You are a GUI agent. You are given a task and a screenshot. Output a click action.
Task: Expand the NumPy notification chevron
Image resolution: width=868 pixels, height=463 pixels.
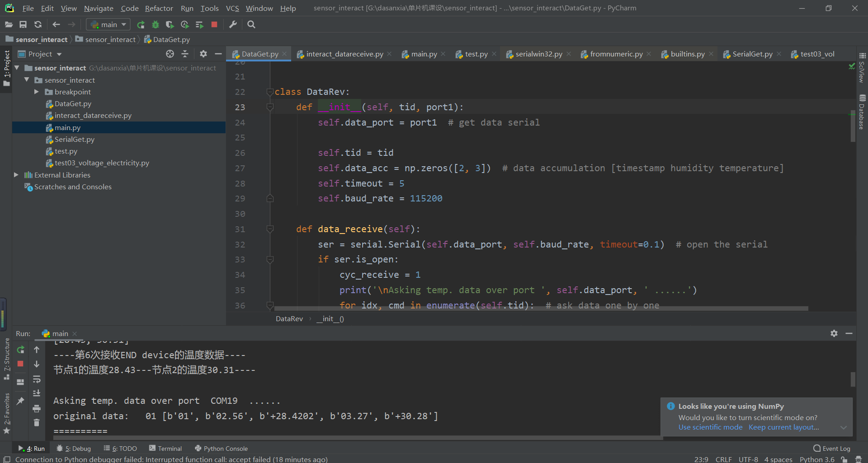[x=844, y=427]
